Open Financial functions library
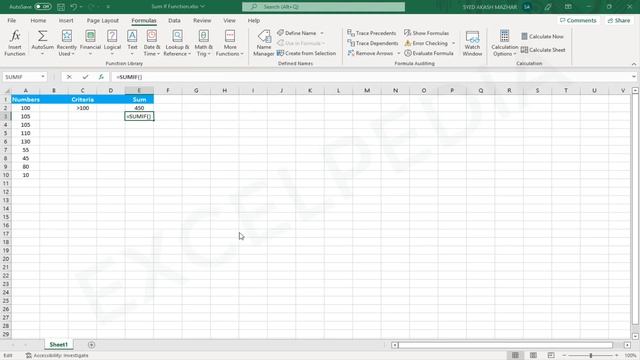 pyautogui.click(x=90, y=43)
